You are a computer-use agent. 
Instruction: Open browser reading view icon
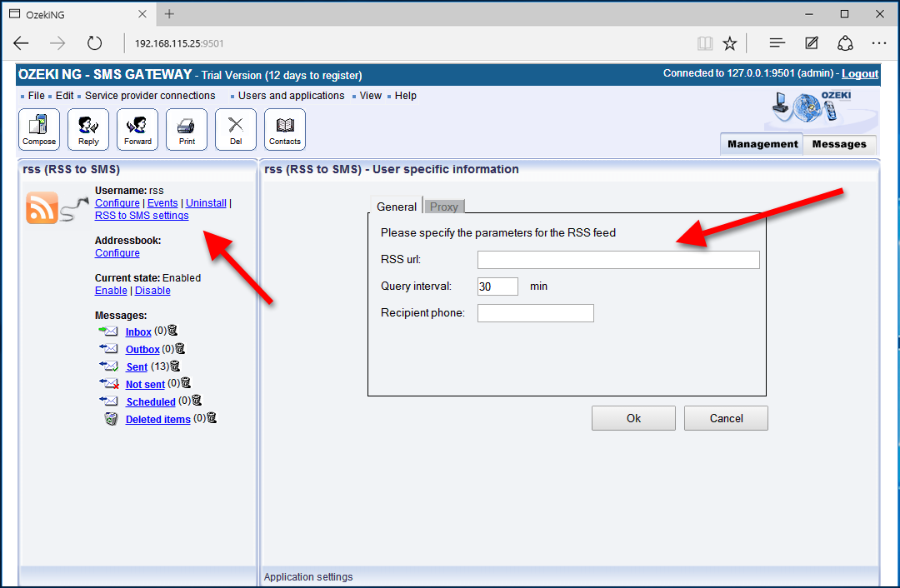(705, 43)
